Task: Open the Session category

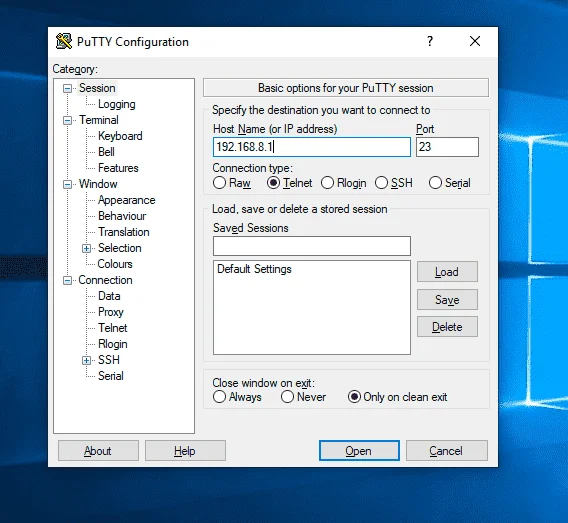Action: click(97, 88)
